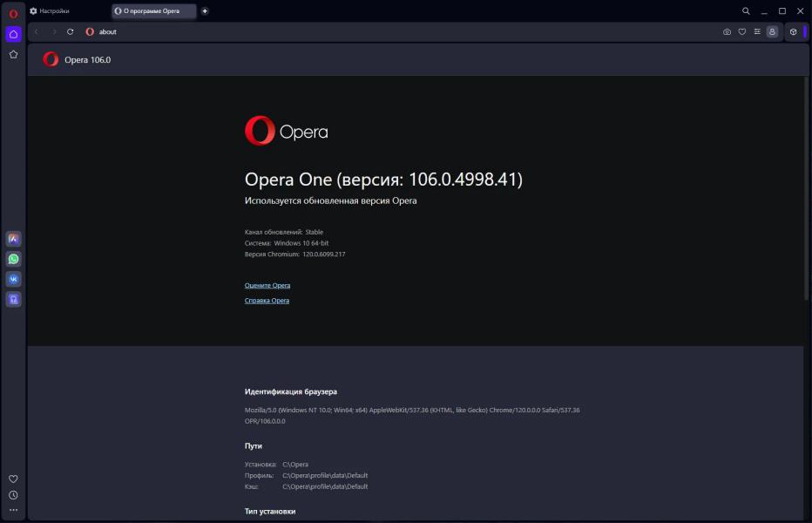
Task: Click the Установка path C:\Opera
Action: coord(295,464)
